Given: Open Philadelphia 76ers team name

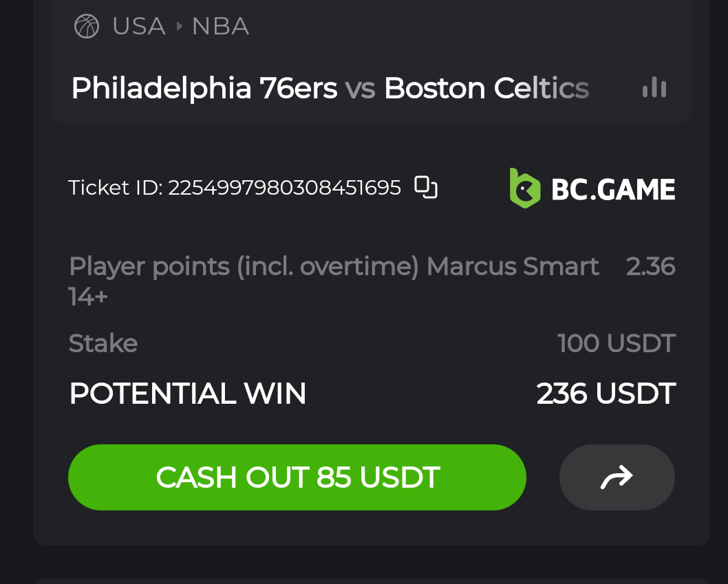Looking at the screenshot, I should coord(204,88).
